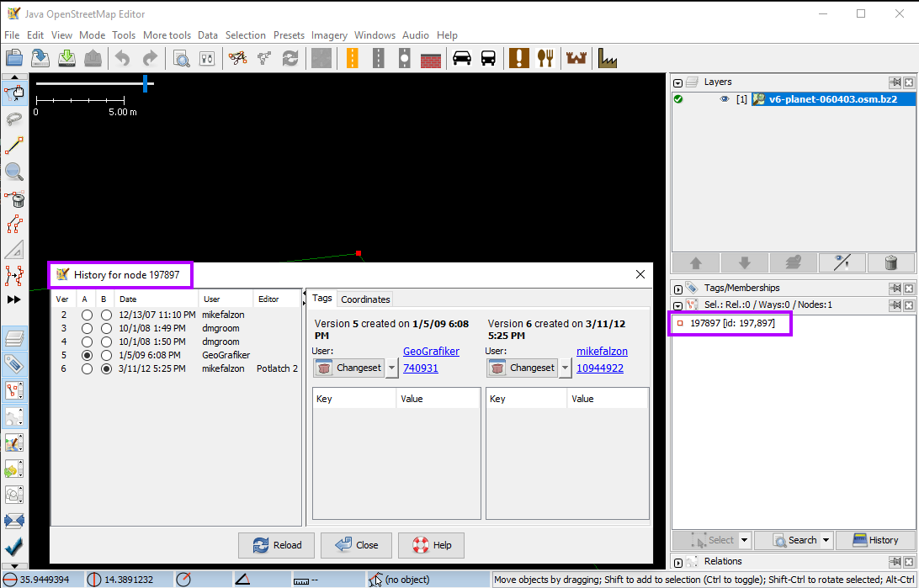Viewport: 919px width, 588px height.
Task: Open the Imagery menu
Action: tap(329, 35)
